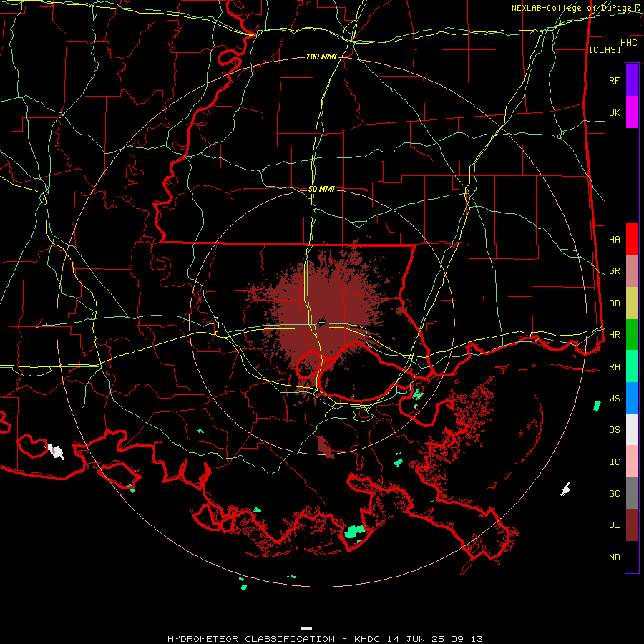Click the purple RF color swatch

(632, 80)
